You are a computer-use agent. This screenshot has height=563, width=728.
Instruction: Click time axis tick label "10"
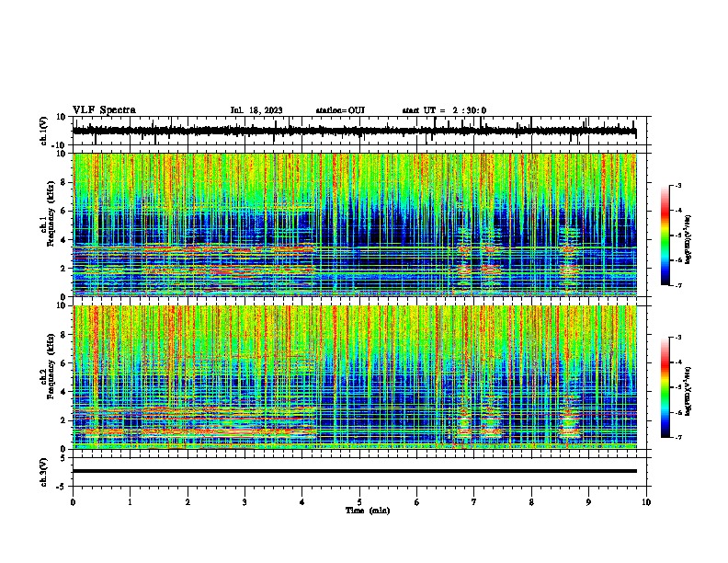click(646, 502)
